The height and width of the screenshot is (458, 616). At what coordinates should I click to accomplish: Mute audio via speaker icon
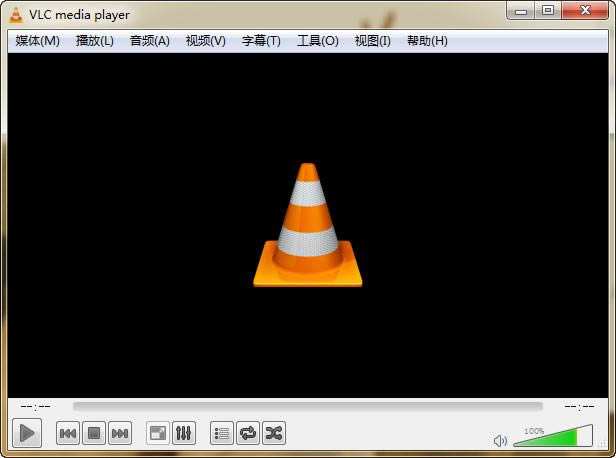500,441
